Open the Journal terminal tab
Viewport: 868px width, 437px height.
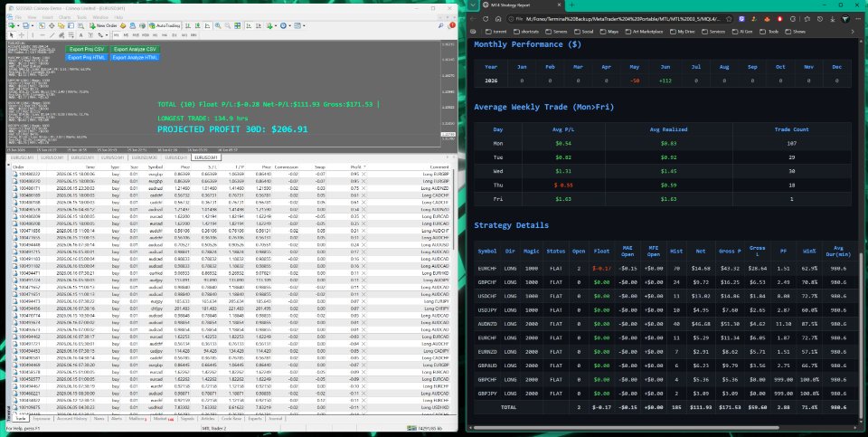tap(275, 419)
